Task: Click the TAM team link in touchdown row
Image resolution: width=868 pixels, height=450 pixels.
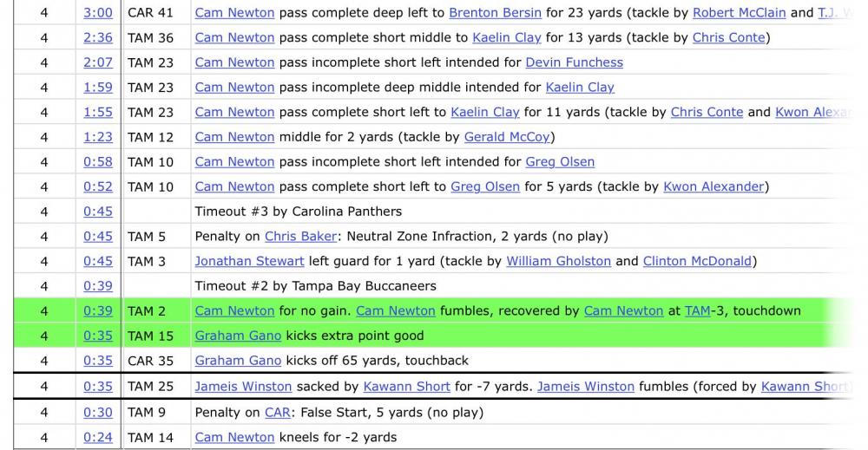Action: point(698,310)
